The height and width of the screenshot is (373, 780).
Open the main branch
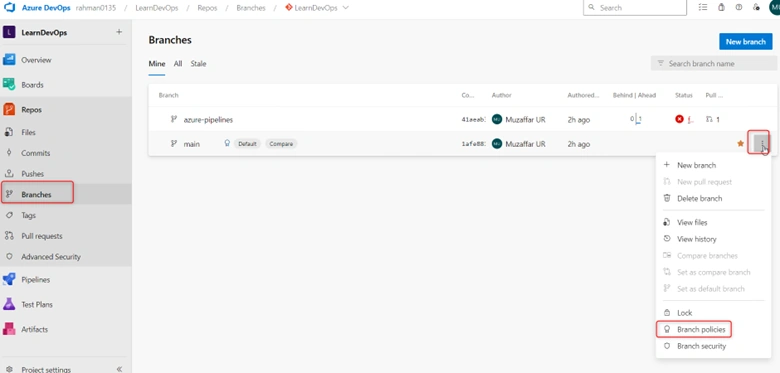click(x=192, y=144)
